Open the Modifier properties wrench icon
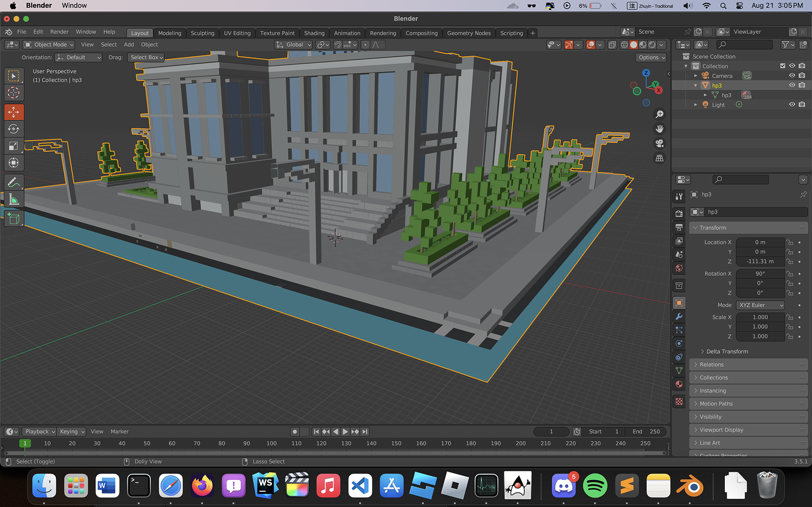 click(679, 316)
